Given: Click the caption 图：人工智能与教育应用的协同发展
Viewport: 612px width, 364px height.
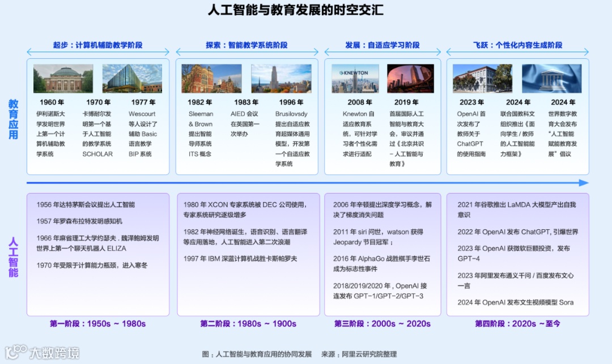Looking at the screenshot, I should 257,354.
